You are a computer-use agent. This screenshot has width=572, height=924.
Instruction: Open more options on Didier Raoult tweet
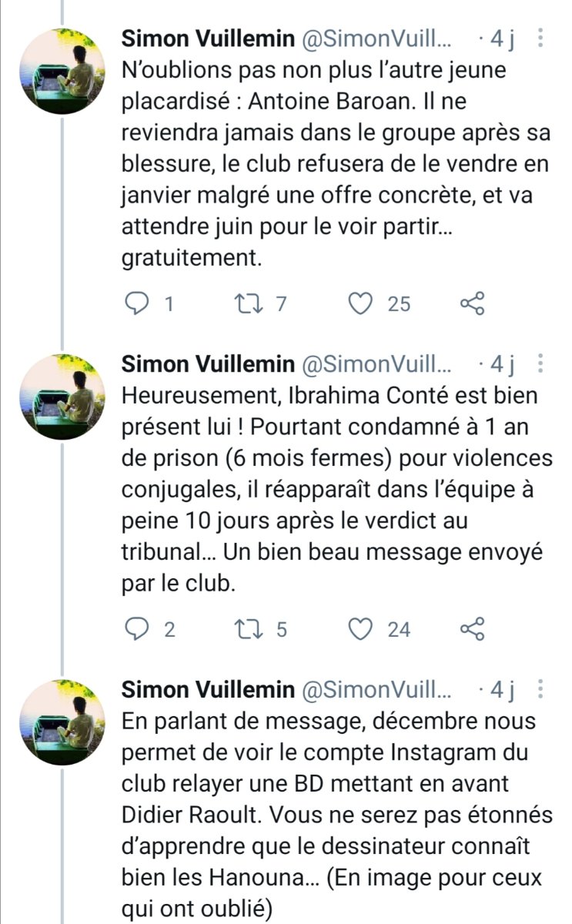tap(540, 689)
